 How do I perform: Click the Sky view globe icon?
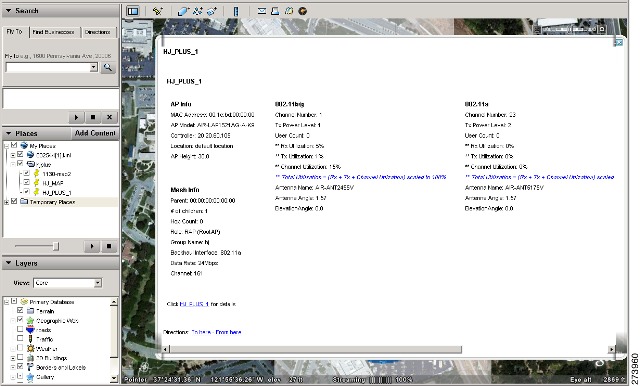coord(302,11)
